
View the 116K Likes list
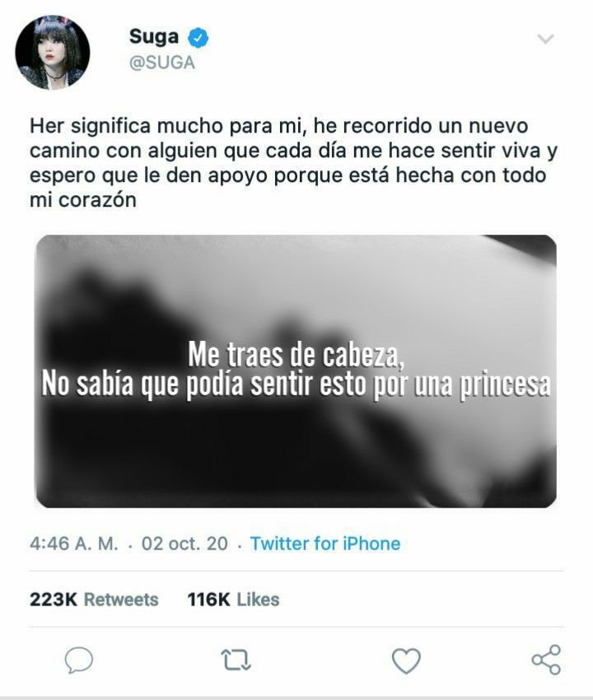click(234, 599)
